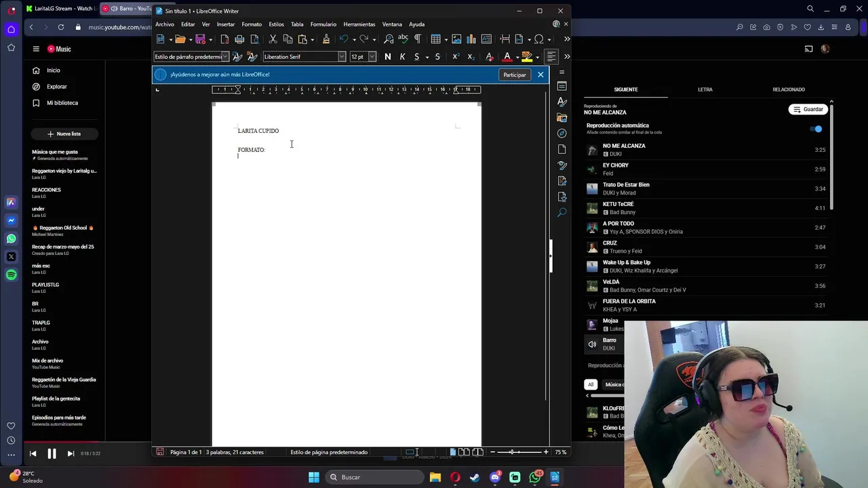The image size is (868, 488).
Task: Toggle italic (K) formatting
Action: [x=403, y=57]
